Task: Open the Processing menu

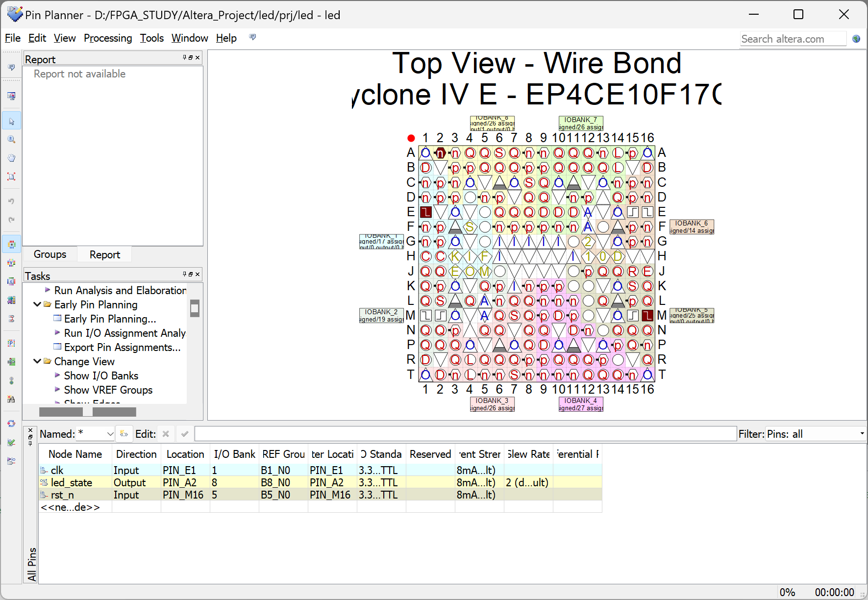Action: point(108,38)
